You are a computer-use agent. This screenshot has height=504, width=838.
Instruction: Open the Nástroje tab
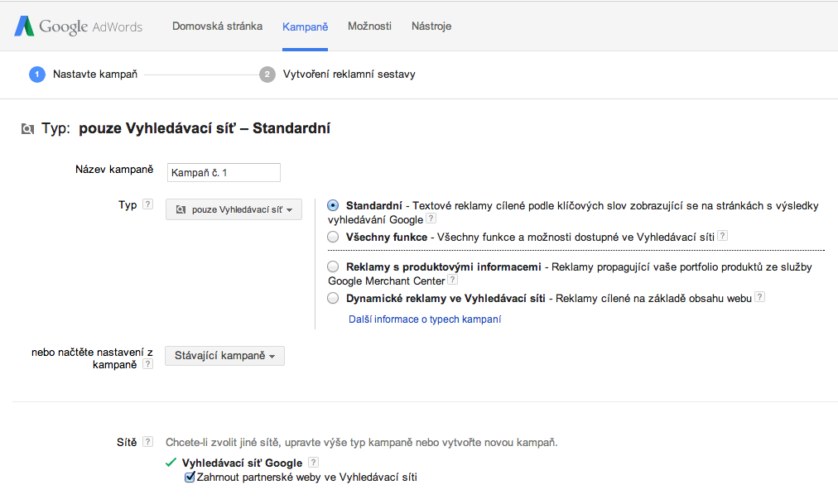[431, 26]
